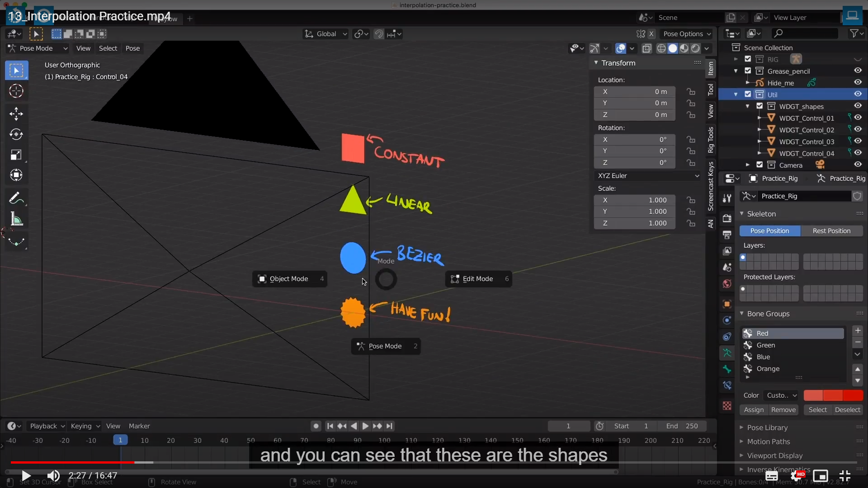
Task: Select the Rotate tool in toolbar
Action: pyautogui.click(x=16, y=134)
